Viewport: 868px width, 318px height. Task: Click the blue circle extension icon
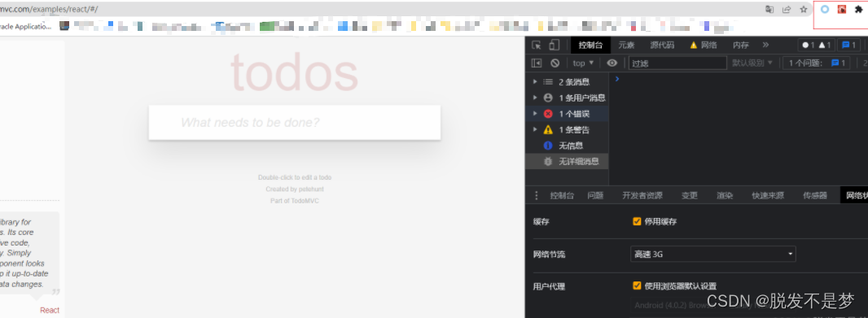(825, 10)
